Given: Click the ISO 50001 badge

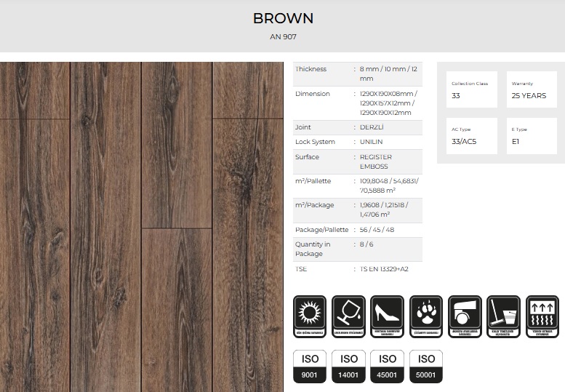Looking at the screenshot, I should [426, 367].
